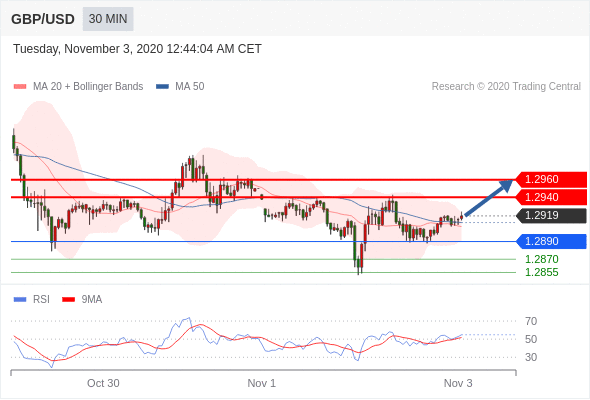Click the red 1.2960 resistance price tag
The width and height of the screenshot is (590, 400).
click(x=551, y=179)
